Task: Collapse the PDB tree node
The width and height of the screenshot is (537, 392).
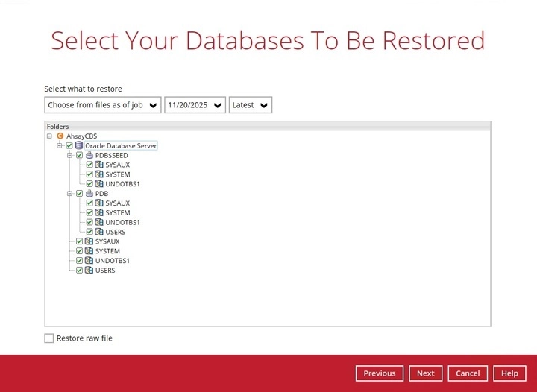Action: (x=69, y=194)
